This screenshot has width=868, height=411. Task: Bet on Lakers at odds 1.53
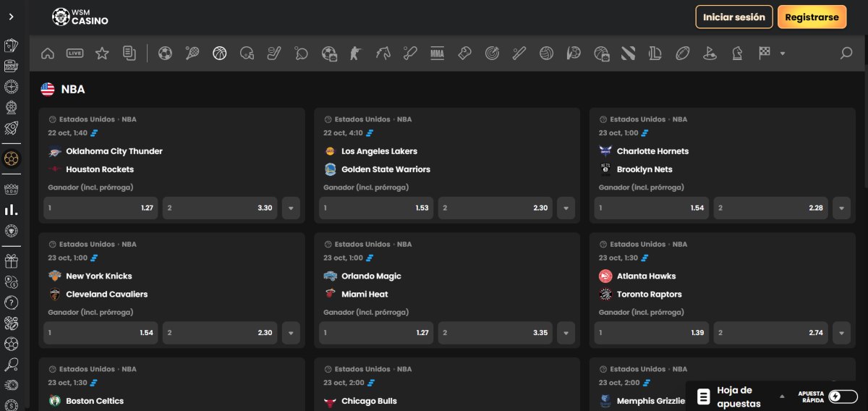376,208
